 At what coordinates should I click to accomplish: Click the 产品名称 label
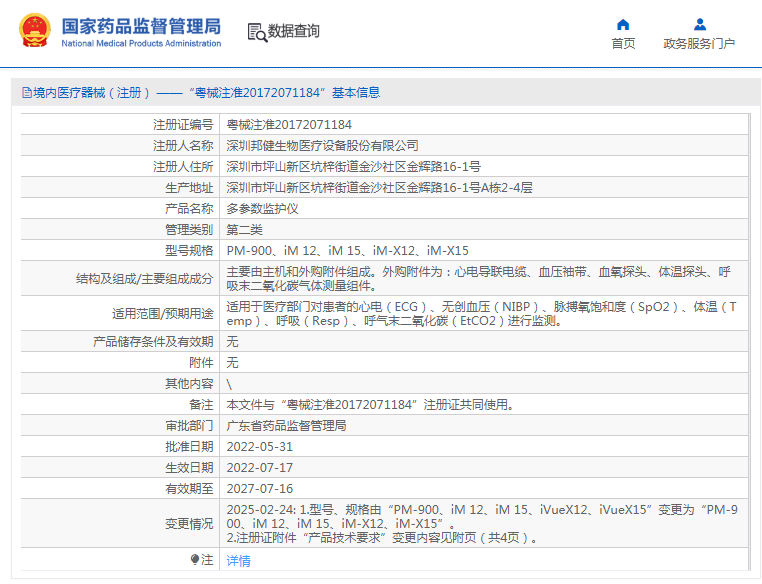[189, 208]
